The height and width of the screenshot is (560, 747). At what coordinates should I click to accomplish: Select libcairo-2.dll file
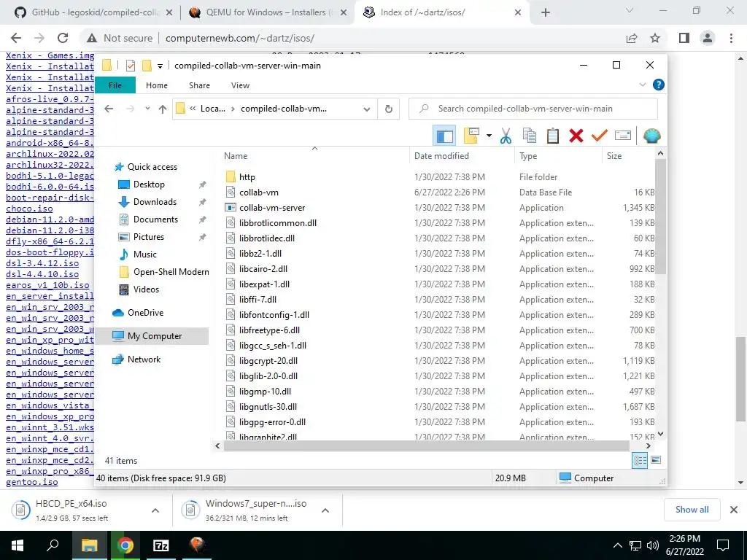263,269
